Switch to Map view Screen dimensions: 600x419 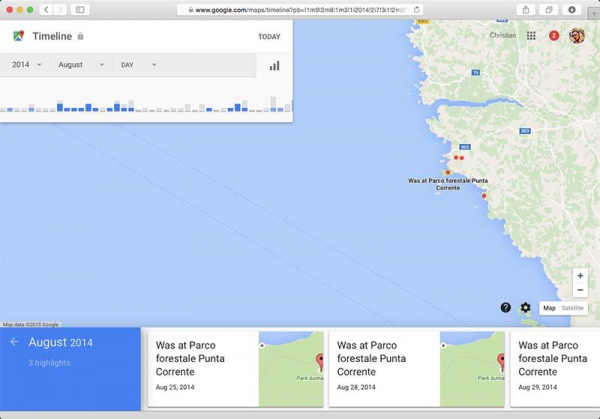pyautogui.click(x=549, y=308)
